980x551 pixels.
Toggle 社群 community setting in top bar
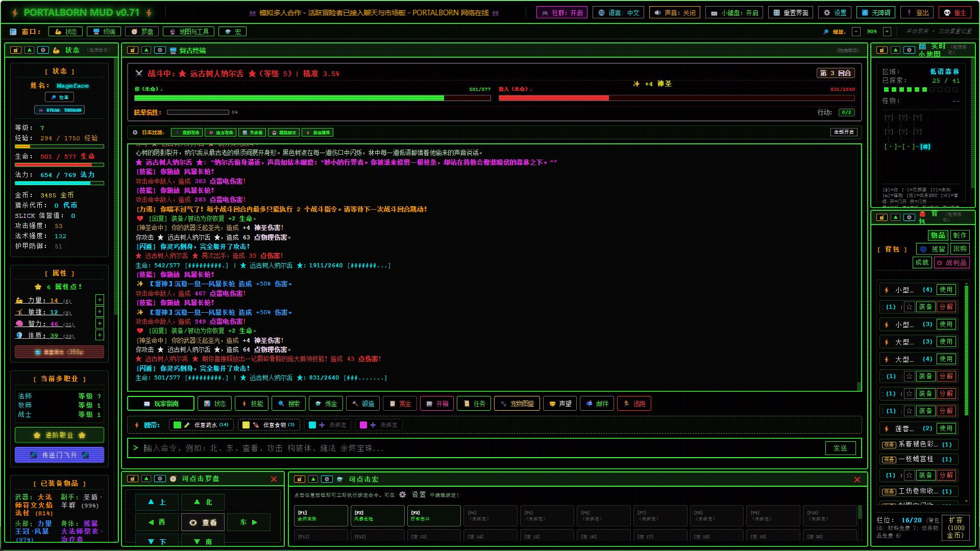tap(562, 13)
